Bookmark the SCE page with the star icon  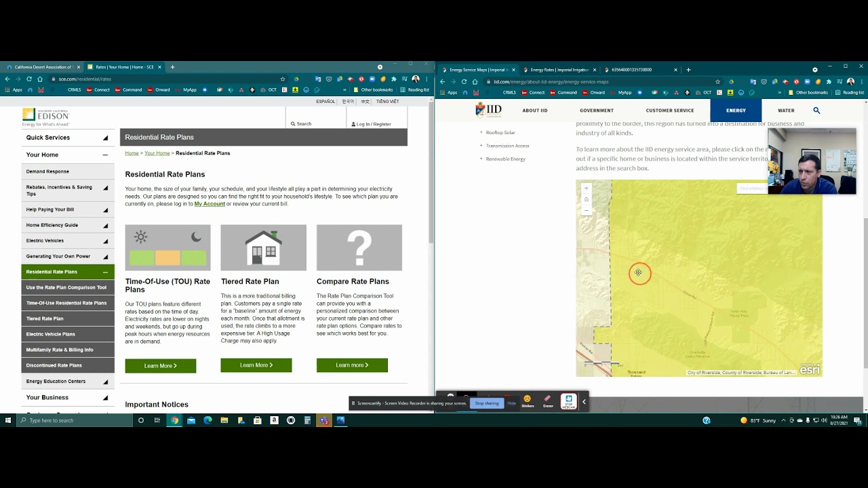click(283, 79)
